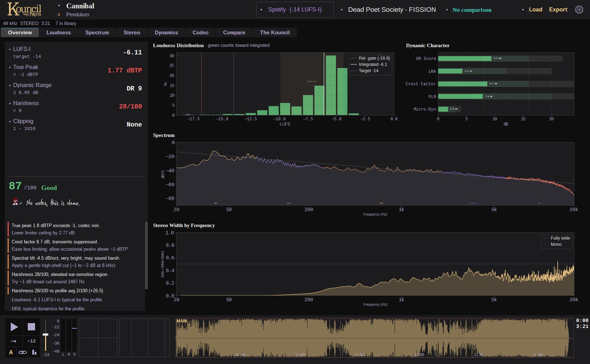590x364 pixels.
Task: Click the notes list scrollbar
Action: (x=146, y=255)
